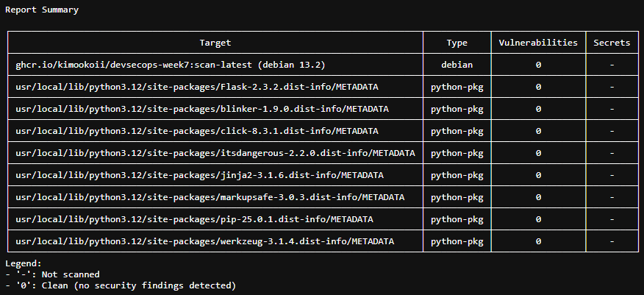This screenshot has height=295, width=644.
Task: Click the secrets dash in the debian row
Action: (x=612, y=65)
